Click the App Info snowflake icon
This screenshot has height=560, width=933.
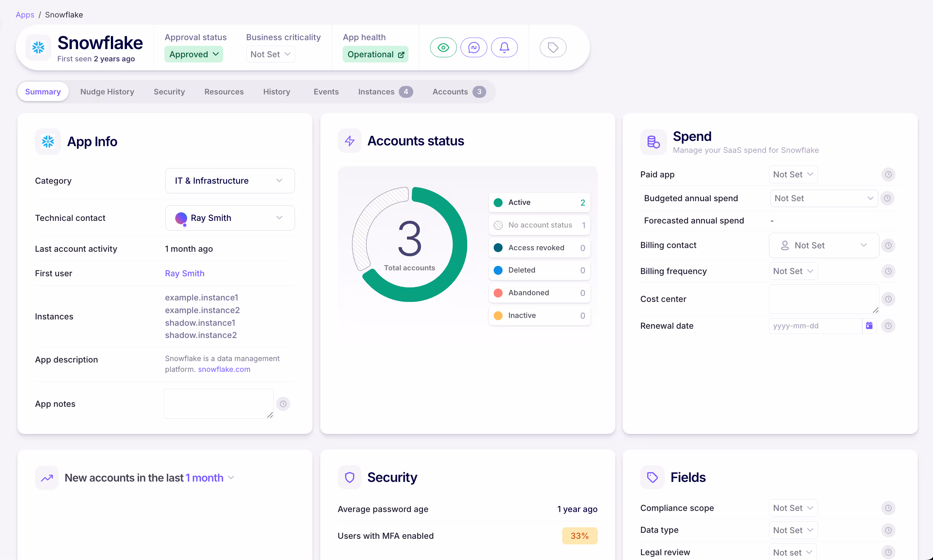tap(48, 142)
